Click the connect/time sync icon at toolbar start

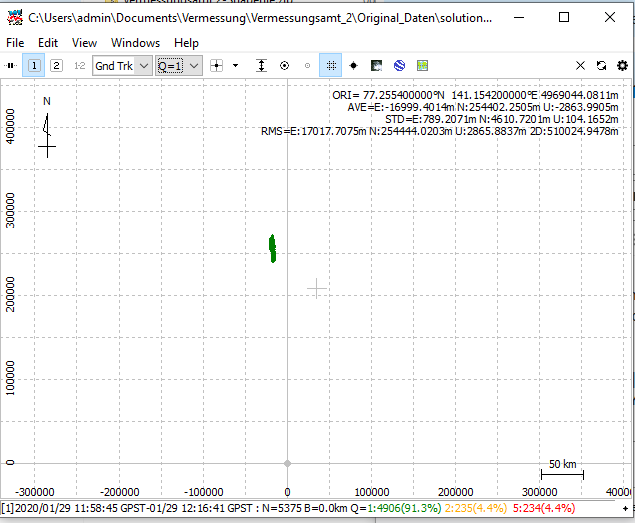tap(11, 65)
